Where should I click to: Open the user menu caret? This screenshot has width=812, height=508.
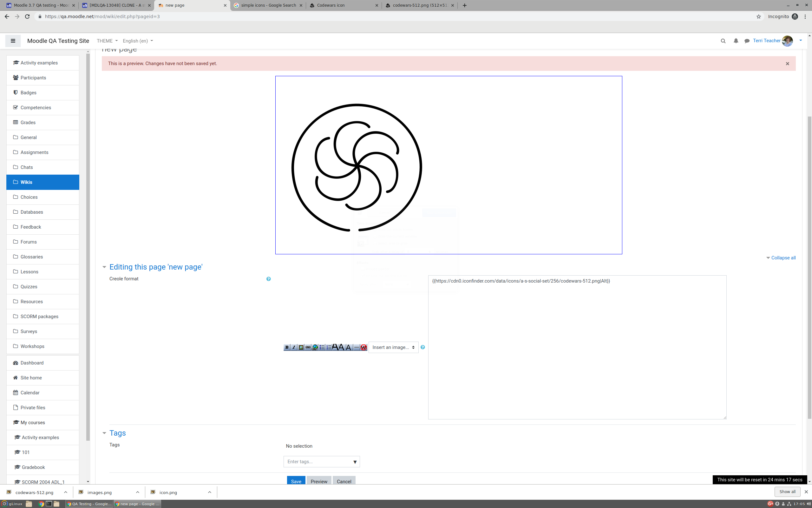point(801,40)
